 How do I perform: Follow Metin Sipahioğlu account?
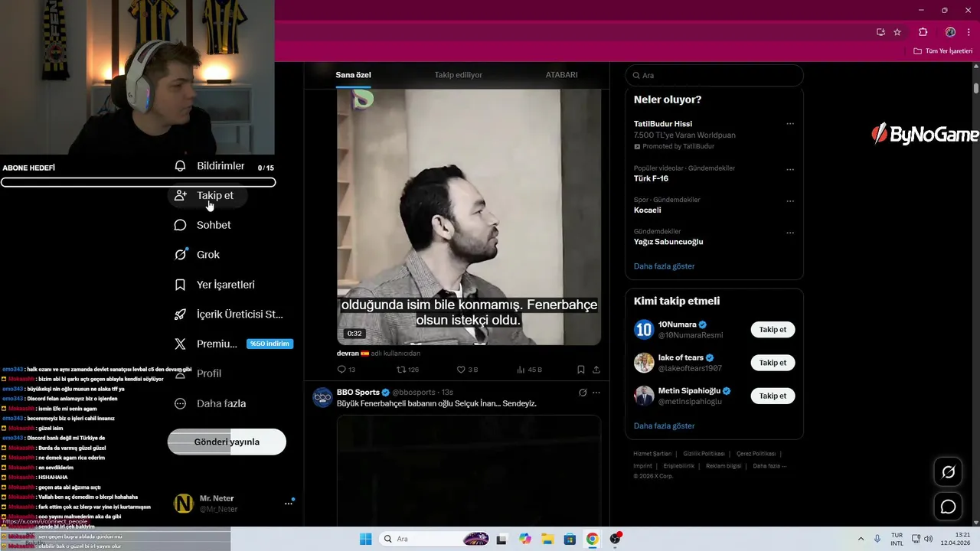pyautogui.click(x=773, y=396)
